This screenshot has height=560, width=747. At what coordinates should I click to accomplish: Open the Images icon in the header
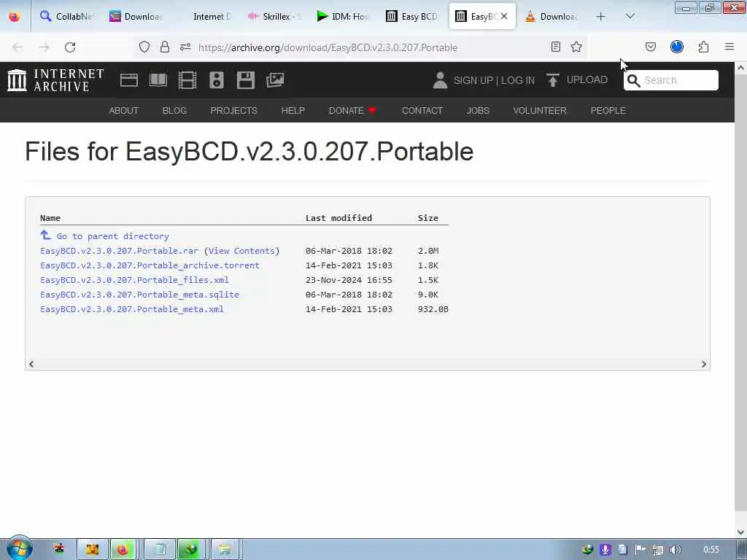[275, 80]
